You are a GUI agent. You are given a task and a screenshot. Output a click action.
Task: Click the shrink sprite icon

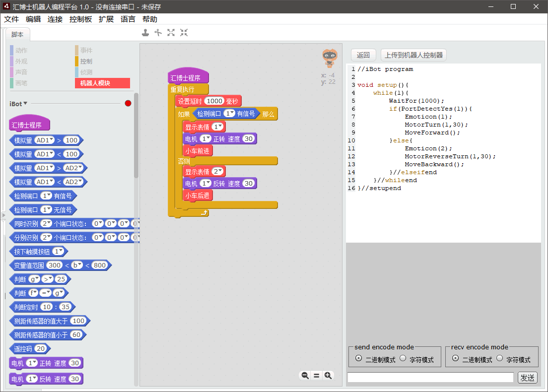tap(184, 33)
